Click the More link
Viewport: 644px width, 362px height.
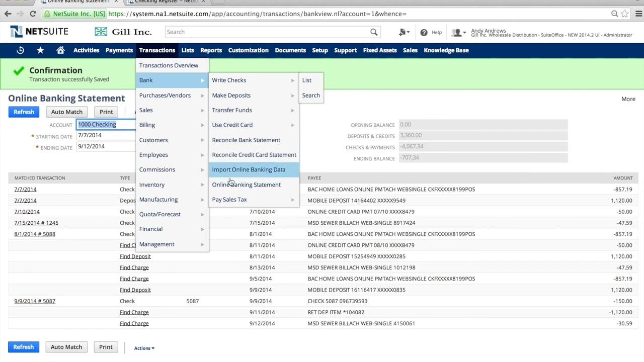pos(628,99)
